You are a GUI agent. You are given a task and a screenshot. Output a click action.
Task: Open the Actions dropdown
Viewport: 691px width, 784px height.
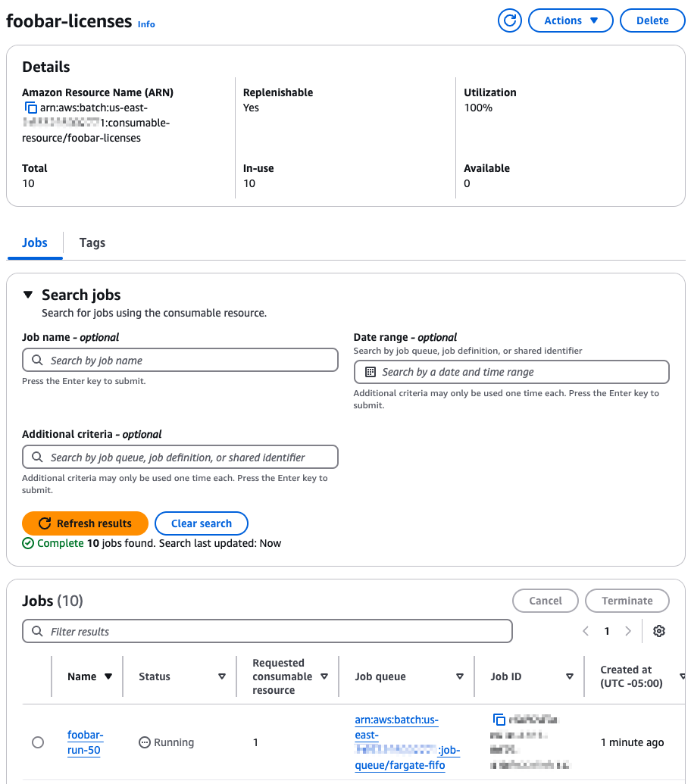point(571,20)
